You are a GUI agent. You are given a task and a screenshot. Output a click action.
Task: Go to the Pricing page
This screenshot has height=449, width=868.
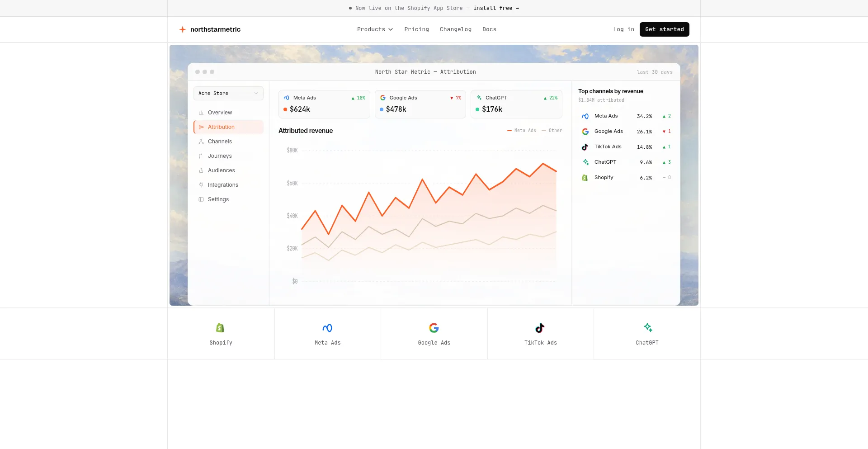(416, 29)
